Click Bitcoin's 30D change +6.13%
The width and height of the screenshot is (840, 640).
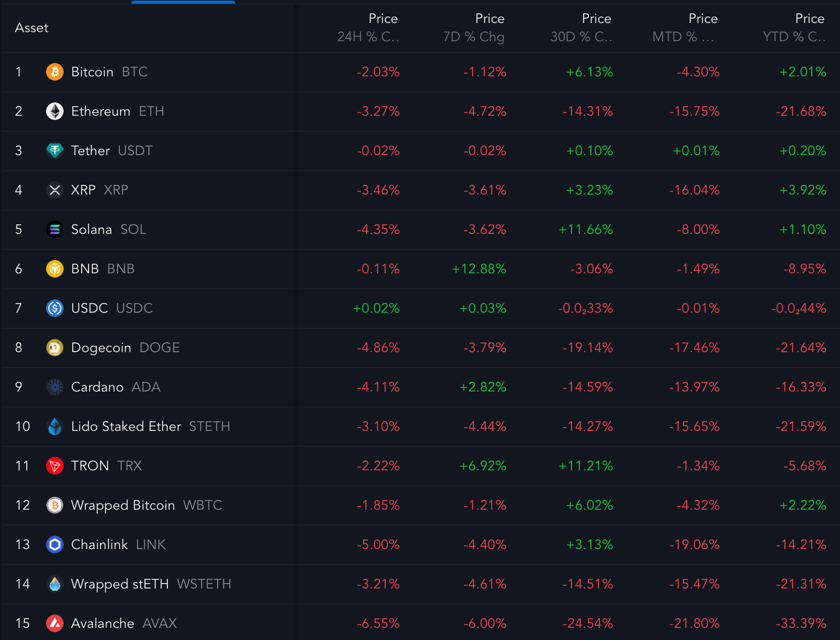(x=589, y=72)
